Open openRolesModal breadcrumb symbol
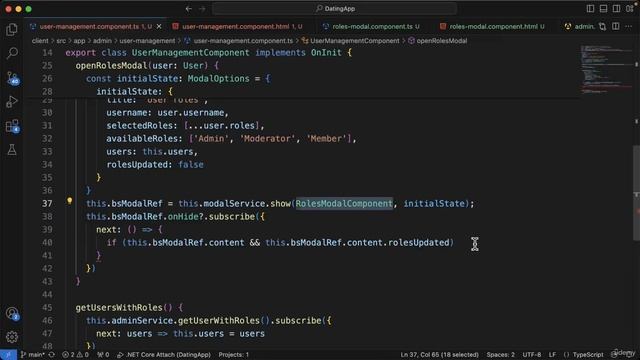The image size is (640, 360). point(438,41)
